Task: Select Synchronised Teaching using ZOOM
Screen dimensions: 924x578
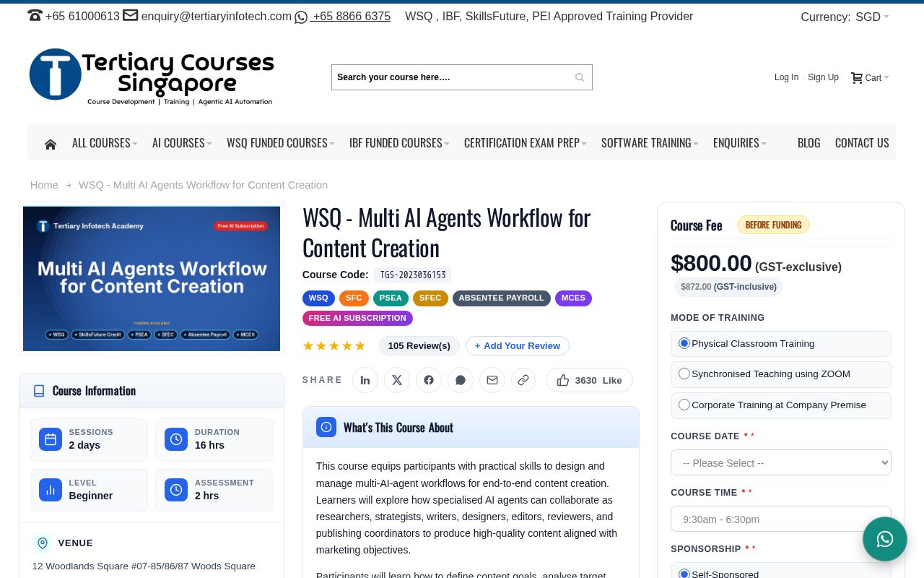Action: (684, 374)
